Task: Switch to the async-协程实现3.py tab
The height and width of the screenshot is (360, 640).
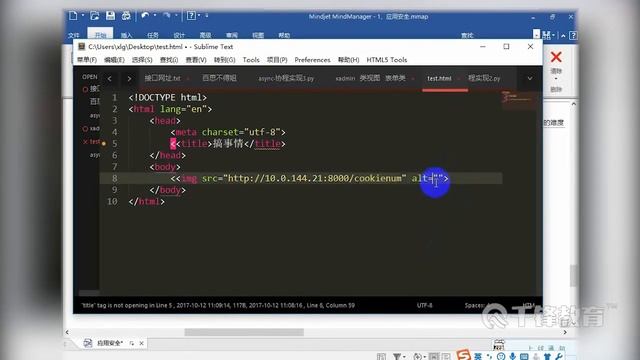Action: 286,78
